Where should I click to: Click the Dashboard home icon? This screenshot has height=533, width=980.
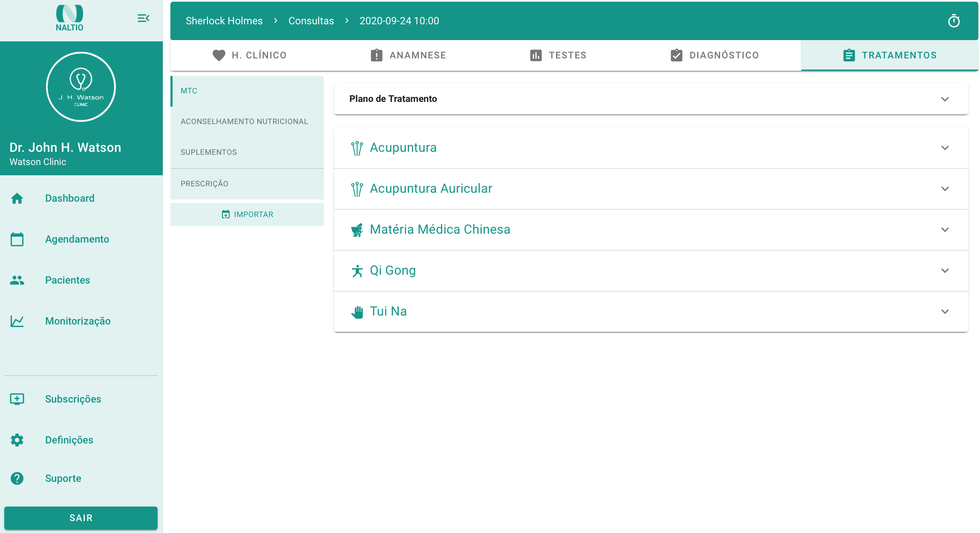(x=17, y=198)
